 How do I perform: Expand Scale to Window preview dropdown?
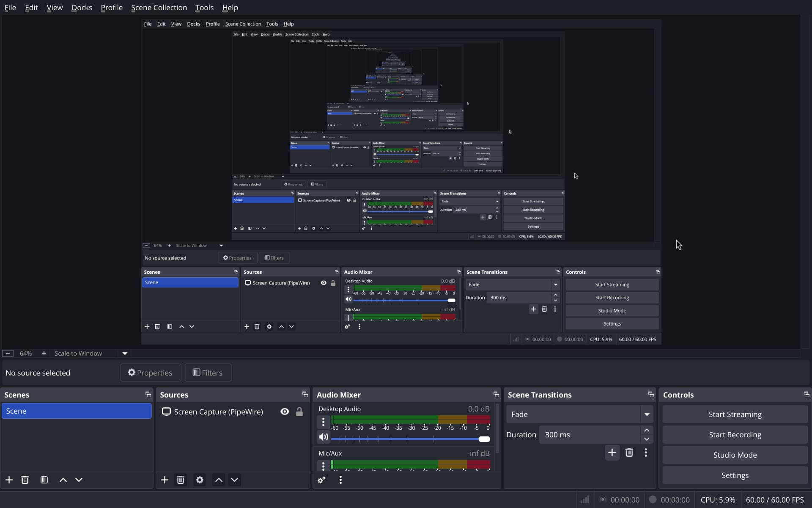tap(125, 353)
